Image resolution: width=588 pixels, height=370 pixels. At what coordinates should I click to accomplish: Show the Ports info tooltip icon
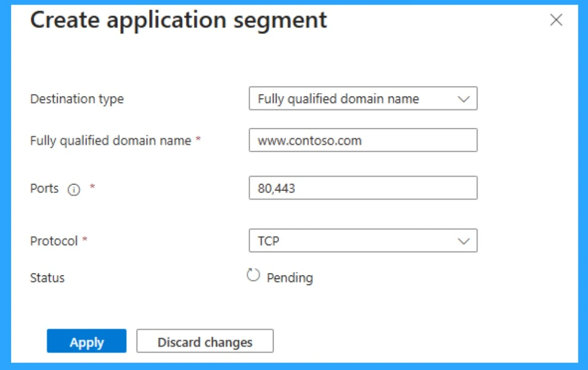click(74, 190)
